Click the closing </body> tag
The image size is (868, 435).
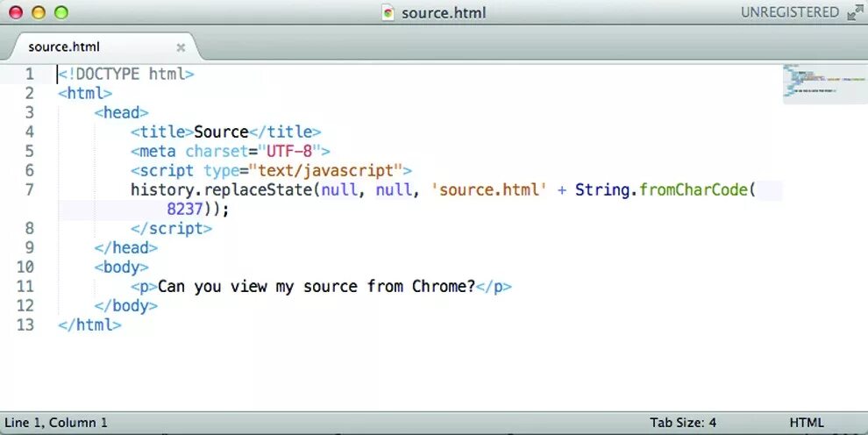tap(125, 305)
